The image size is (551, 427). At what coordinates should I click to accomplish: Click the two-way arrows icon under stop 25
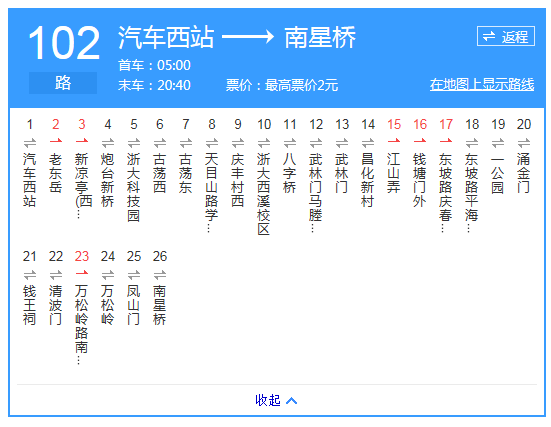coord(134,274)
